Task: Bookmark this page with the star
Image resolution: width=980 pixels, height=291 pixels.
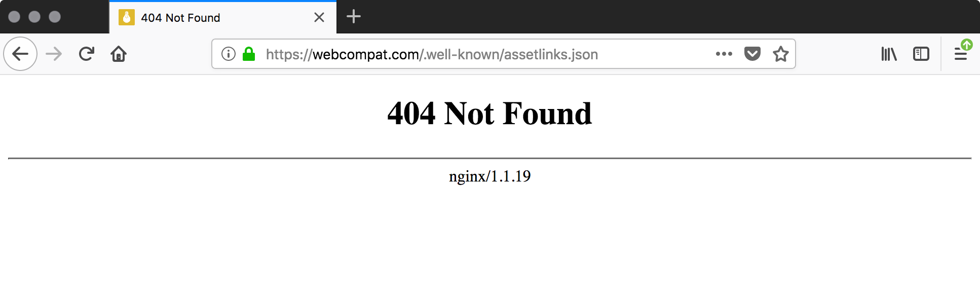Action: [x=781, y=54]
